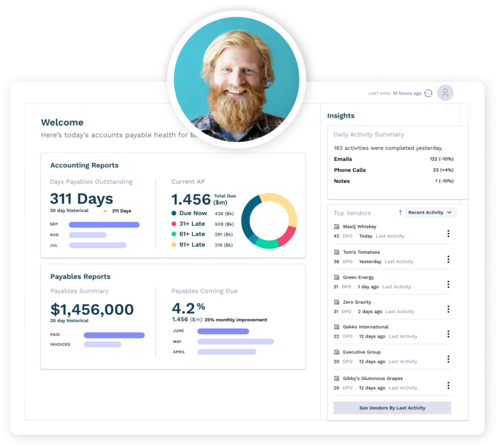Click the building icon beside MaxQ Whiskey
The image size is (498, 448).
pos(337,227)
